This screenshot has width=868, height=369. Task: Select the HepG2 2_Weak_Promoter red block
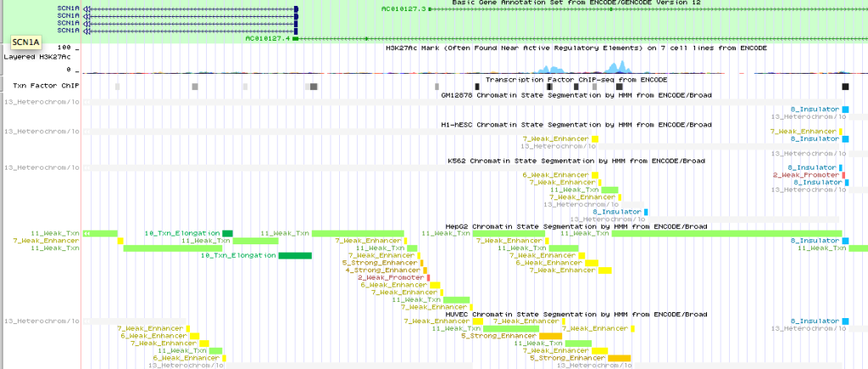coord(428,277)
